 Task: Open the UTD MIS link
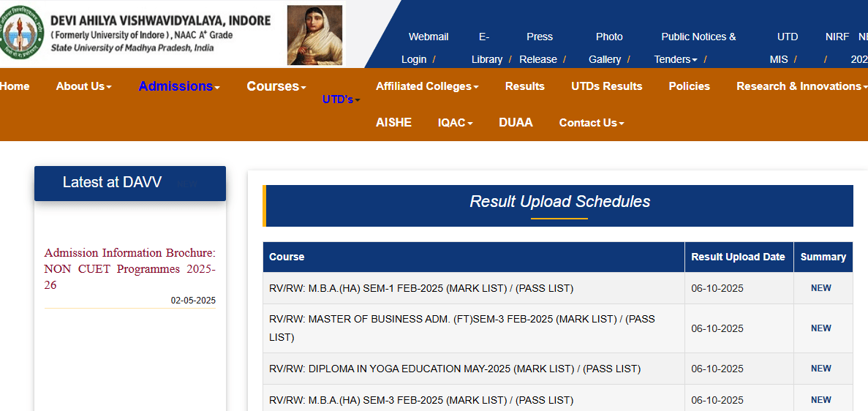(x=786, y=48)
